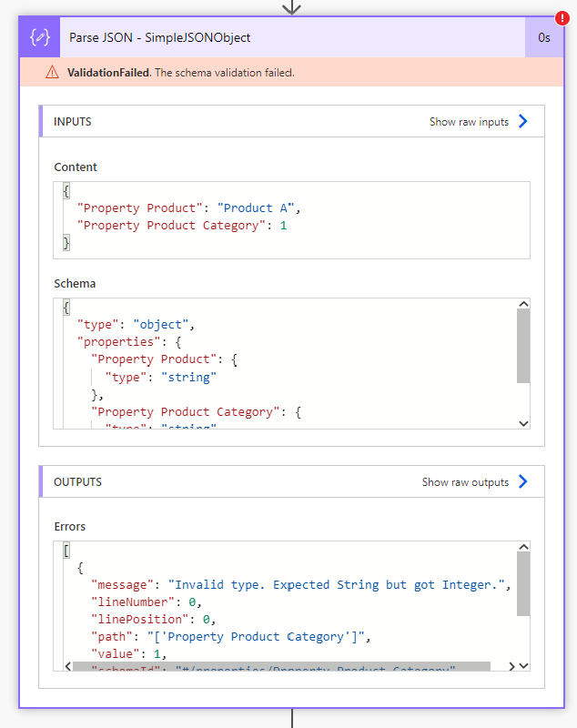The width and height of the screenshot is (577, 728).
Task: Click the downward connector arrow above the action
Action: point(291,7)
